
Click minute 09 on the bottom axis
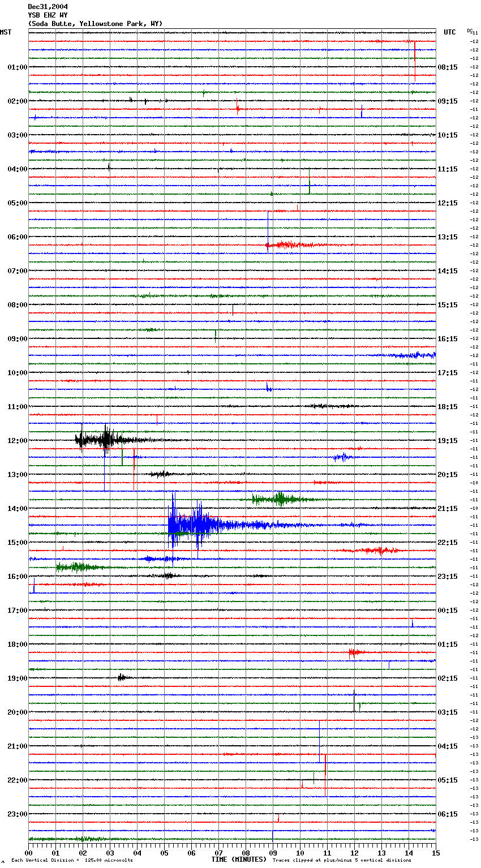273,853
